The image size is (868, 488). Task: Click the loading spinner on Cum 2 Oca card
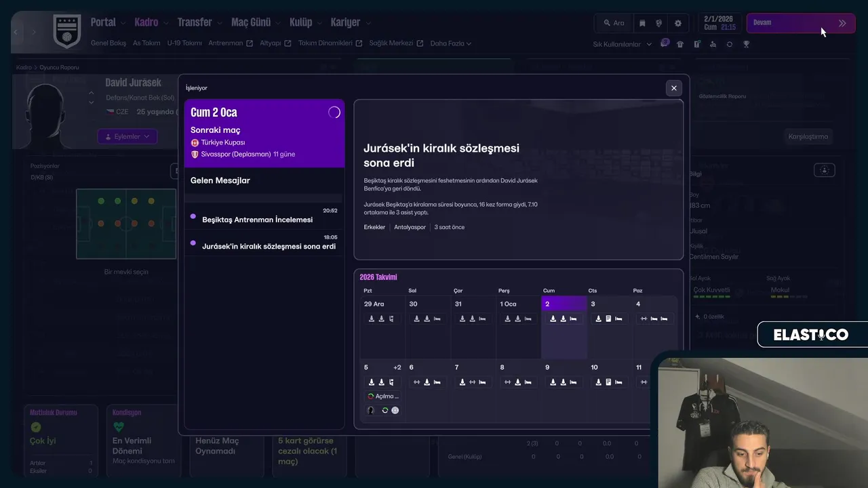coord(334,113)
